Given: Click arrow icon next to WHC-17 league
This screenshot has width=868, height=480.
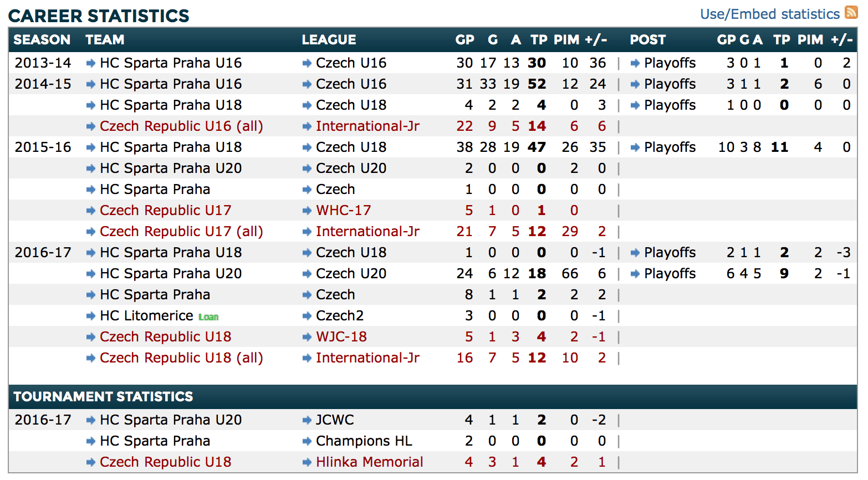Looking at the screenshot, I should point(307,211).
